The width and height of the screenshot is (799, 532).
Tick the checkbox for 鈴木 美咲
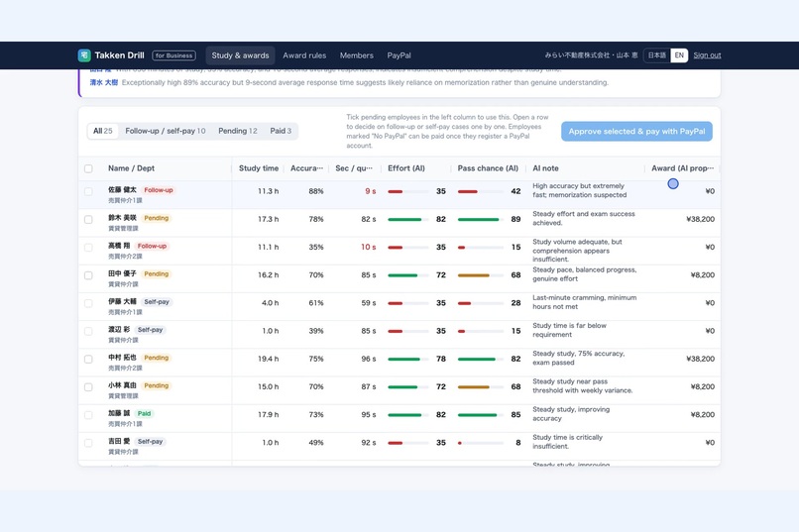88,219
